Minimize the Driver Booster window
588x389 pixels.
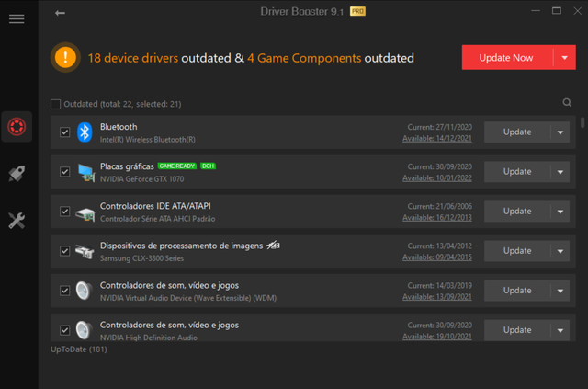(536, 11)
